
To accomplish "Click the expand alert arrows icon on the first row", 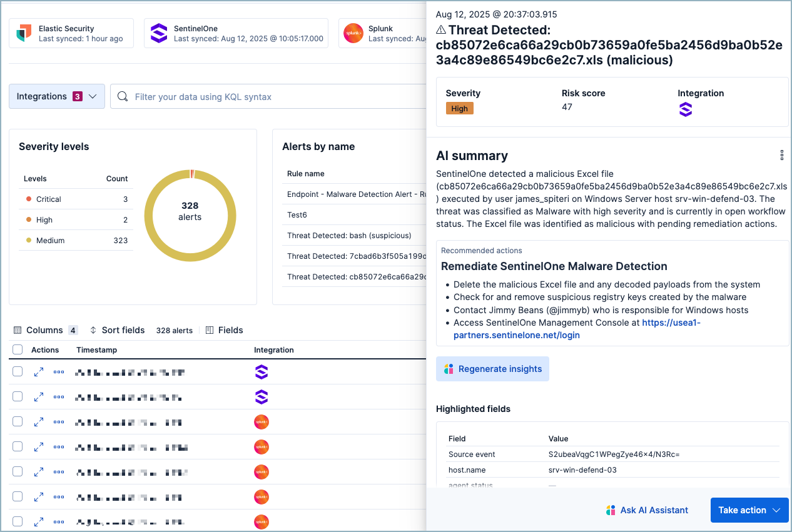I will pos(39,371).
